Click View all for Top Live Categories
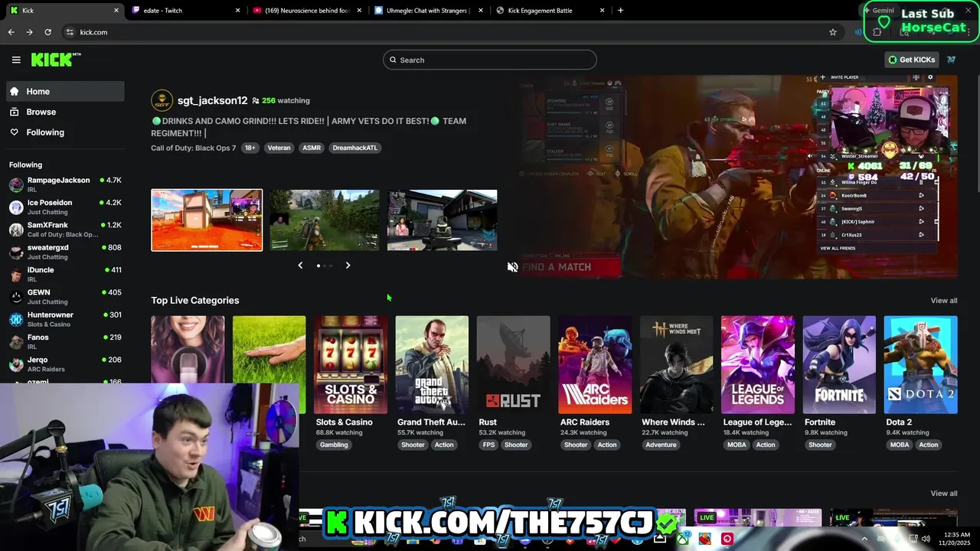The height and width of the screenshot is (551, 980). [x=944, y=301]
